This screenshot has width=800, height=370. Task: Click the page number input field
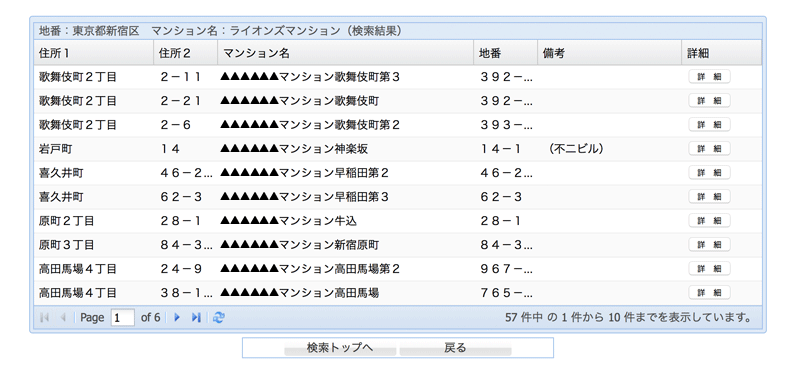122,317
